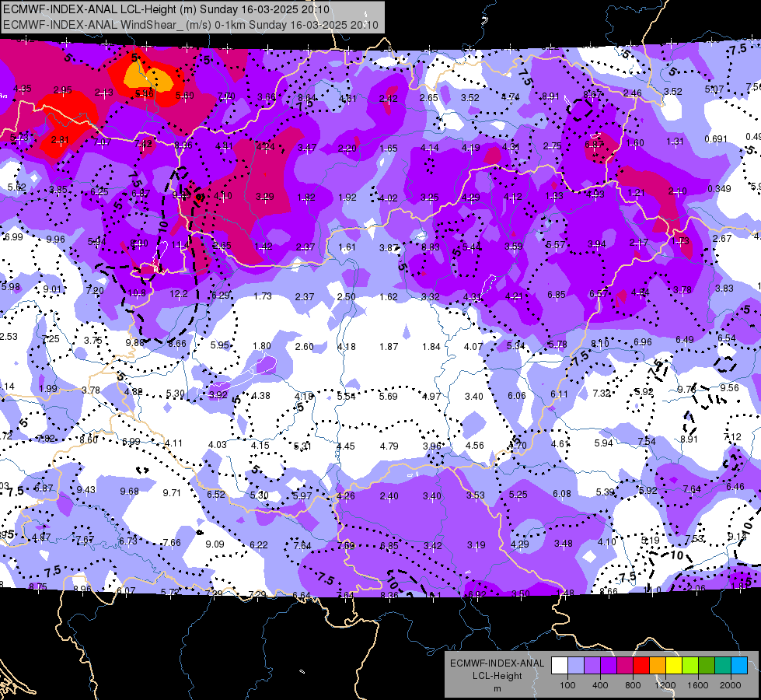Click the yellow legend swatch
Image resolution: width=761 pixels, height=700 pixels.
click(x=674, y=666)
